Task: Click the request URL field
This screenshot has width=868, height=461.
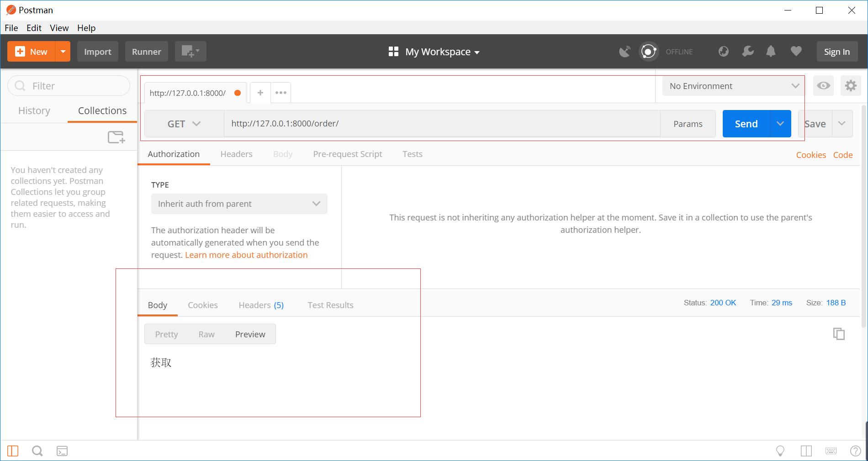Action: point(442,124)
